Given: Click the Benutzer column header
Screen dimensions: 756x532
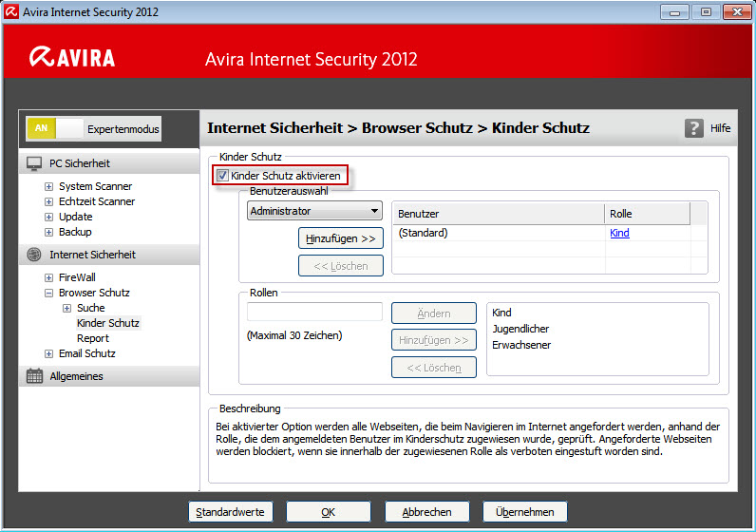Looking at the screenshot, I should (499, 214).
